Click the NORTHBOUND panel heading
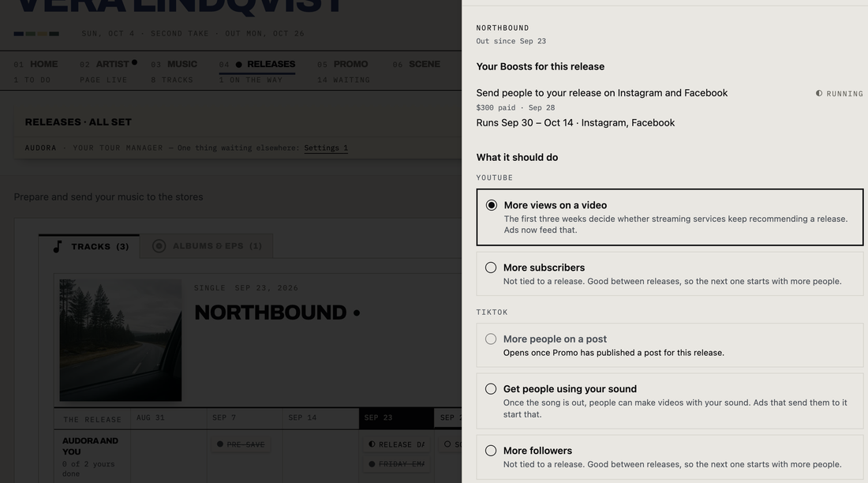 tap(502, 28)
